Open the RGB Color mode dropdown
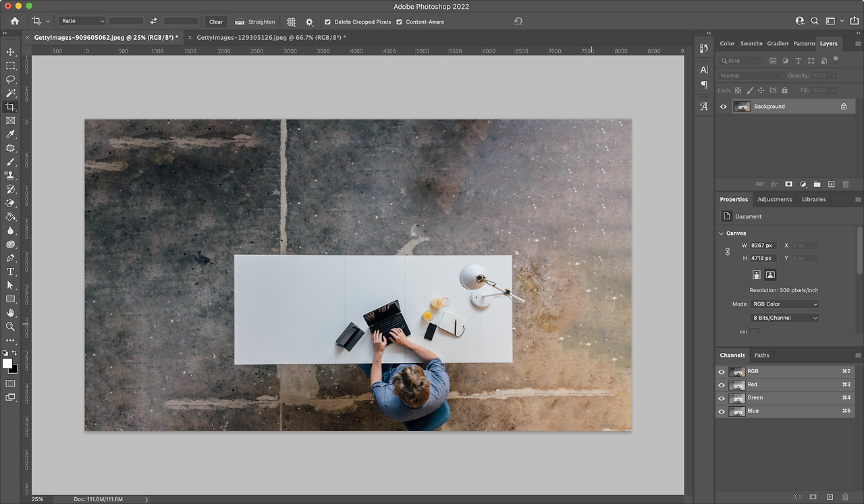Screen dimensions: 864x504 coord(784,304)
